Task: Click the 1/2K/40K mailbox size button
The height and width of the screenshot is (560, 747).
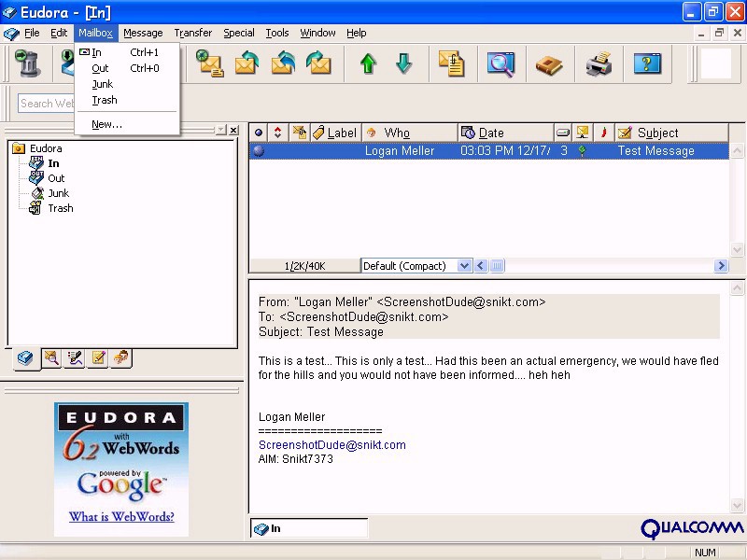Action: pyautogui.click(x=305, y=266)
